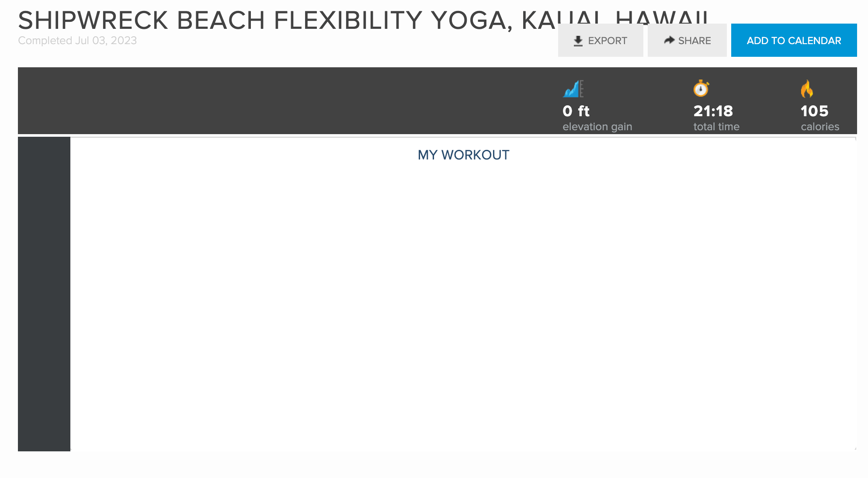Click the orange stopwatch total time icon
Image resolution: width=868 pixels, height=478 pixels.
tap(701, 88)
